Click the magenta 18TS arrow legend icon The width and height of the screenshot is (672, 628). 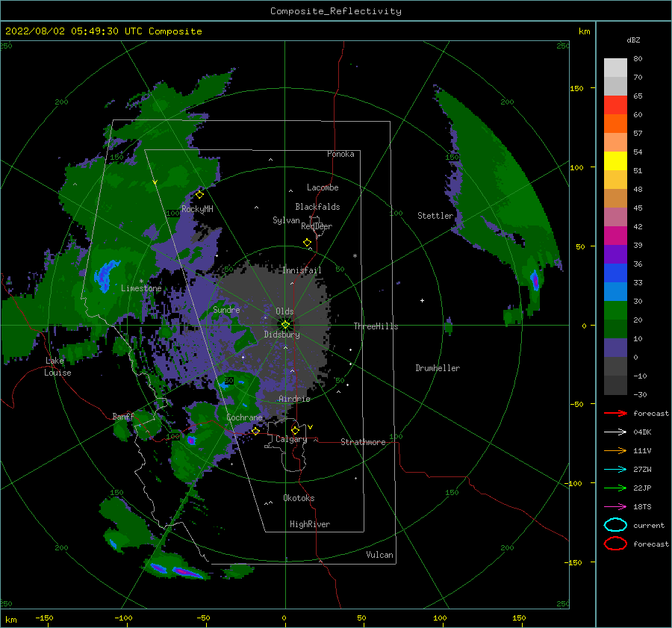coord(615,507)
